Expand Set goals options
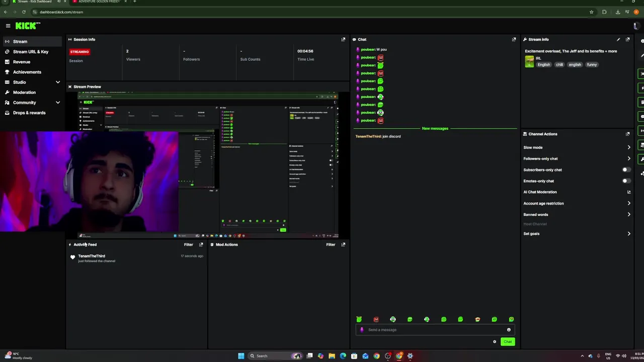 [628, 233]
